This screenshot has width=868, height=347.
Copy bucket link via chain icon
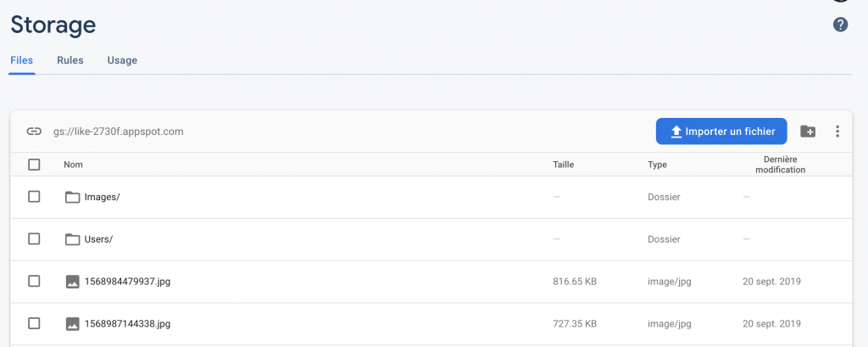(34, 132)
